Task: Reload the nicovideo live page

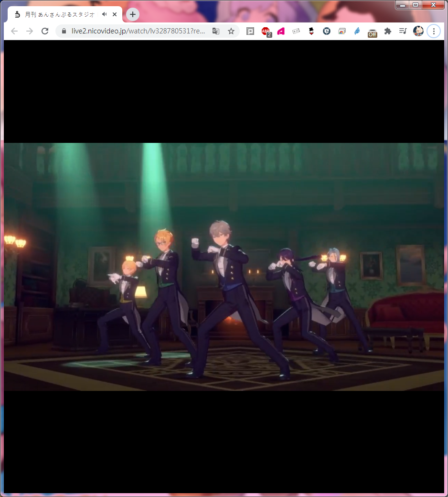Action: coord(45,31)
